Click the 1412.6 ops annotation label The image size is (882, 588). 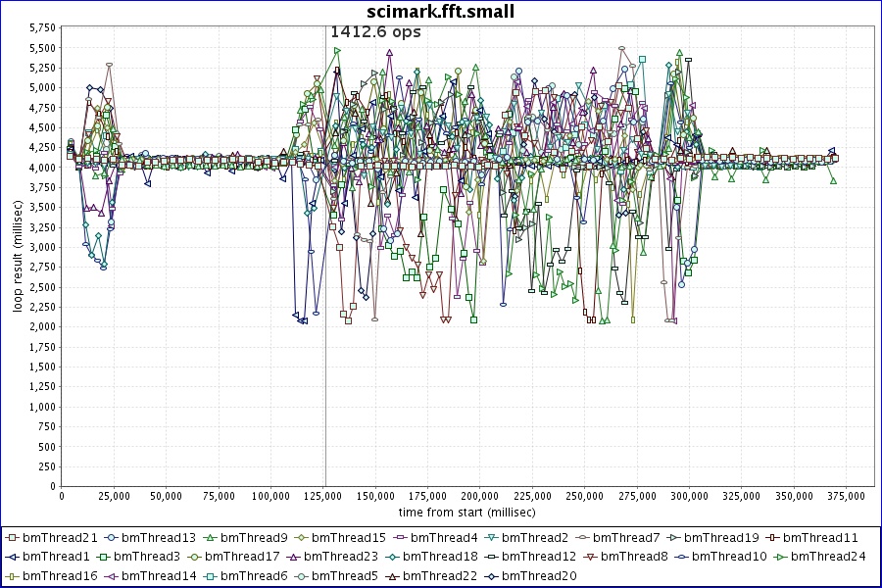[375, 32]
